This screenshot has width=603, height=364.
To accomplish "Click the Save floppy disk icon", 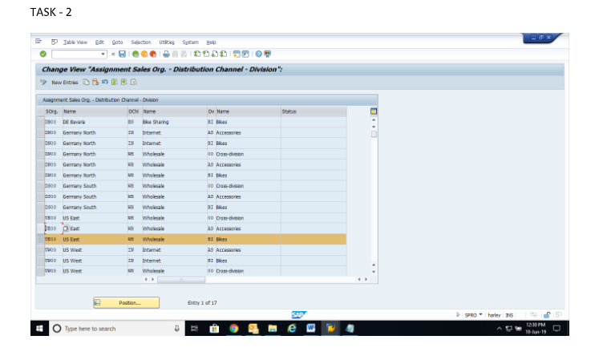I will tap(123, 55).
